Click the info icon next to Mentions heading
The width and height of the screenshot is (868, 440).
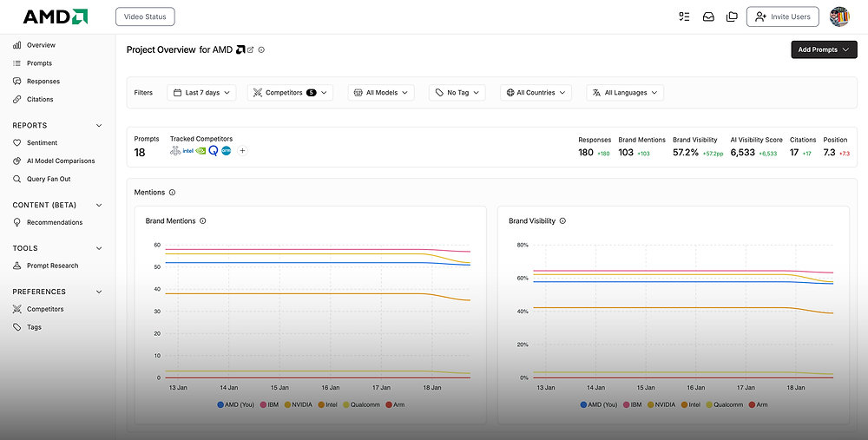pos(172,193)
